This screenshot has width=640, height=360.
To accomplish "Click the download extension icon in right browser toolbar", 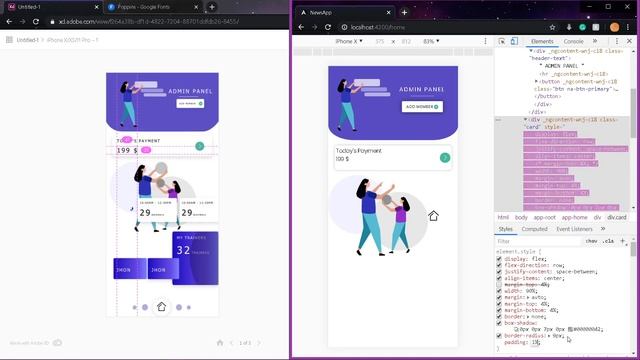I will (569, 27).
